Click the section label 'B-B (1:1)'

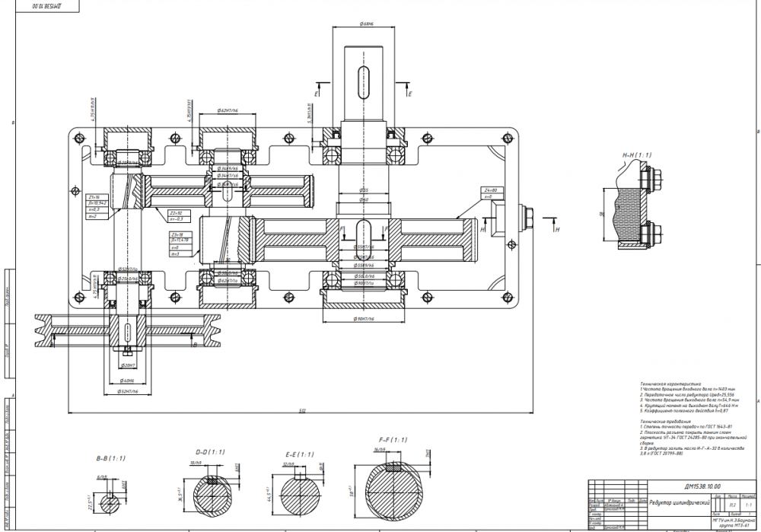(x=110, y=458)
